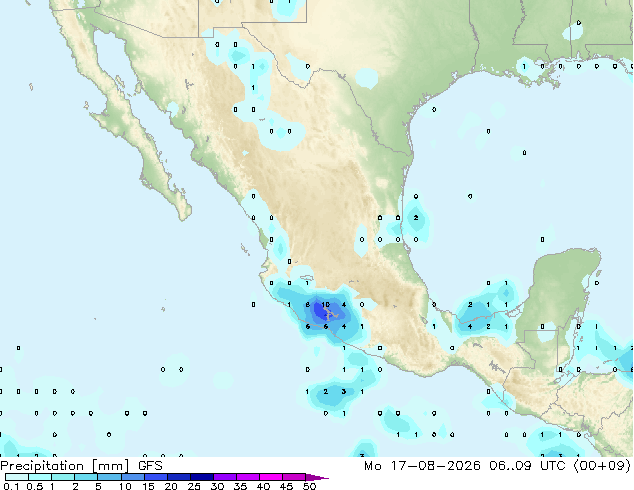Viewport: 634px width, 490px height.
Task: Select the legend label '35'
Action: pos(240,486)
